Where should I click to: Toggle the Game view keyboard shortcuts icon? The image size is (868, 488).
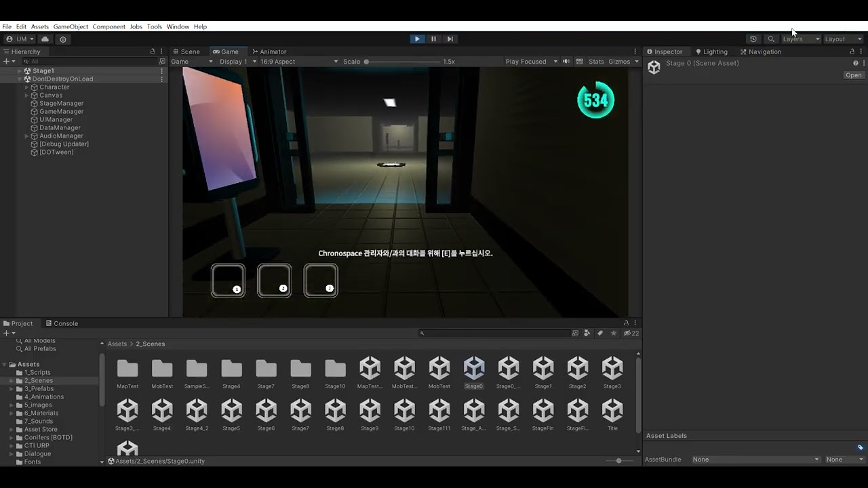click(x=579, y=62)
